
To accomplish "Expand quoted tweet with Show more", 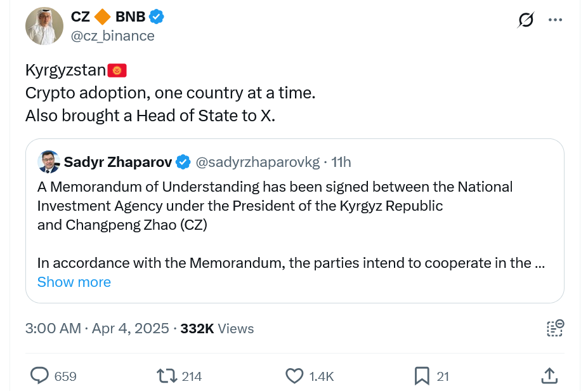I will pos(74,282).
